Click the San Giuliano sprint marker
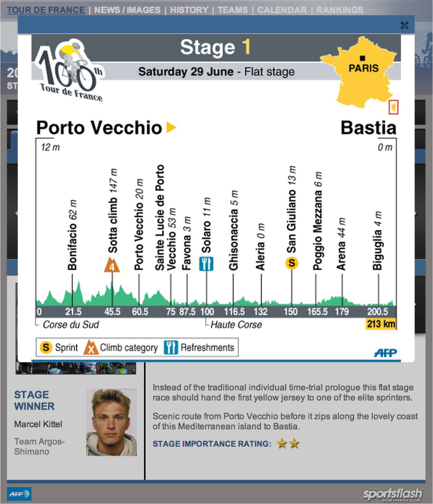 coord(292,263)
